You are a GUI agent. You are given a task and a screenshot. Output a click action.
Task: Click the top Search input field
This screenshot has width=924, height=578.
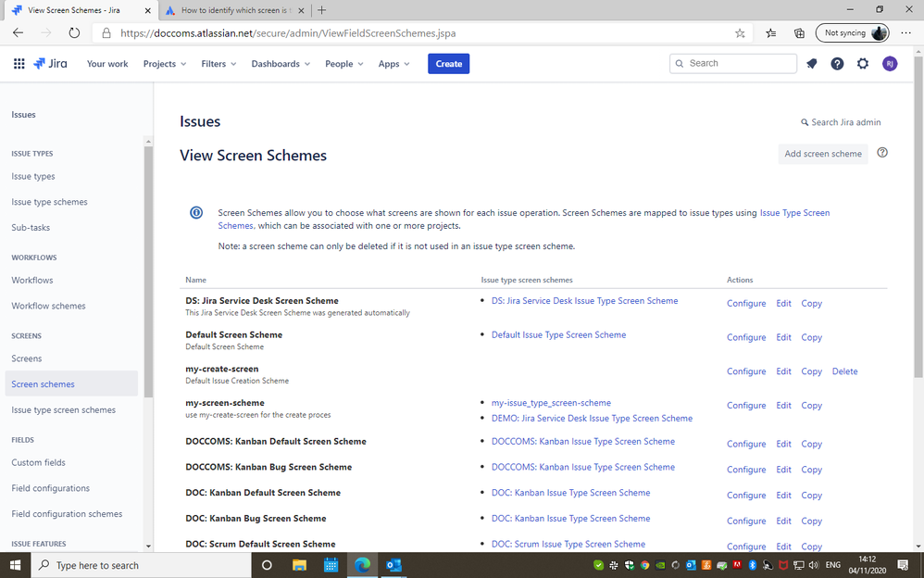[x=733, y=64]
